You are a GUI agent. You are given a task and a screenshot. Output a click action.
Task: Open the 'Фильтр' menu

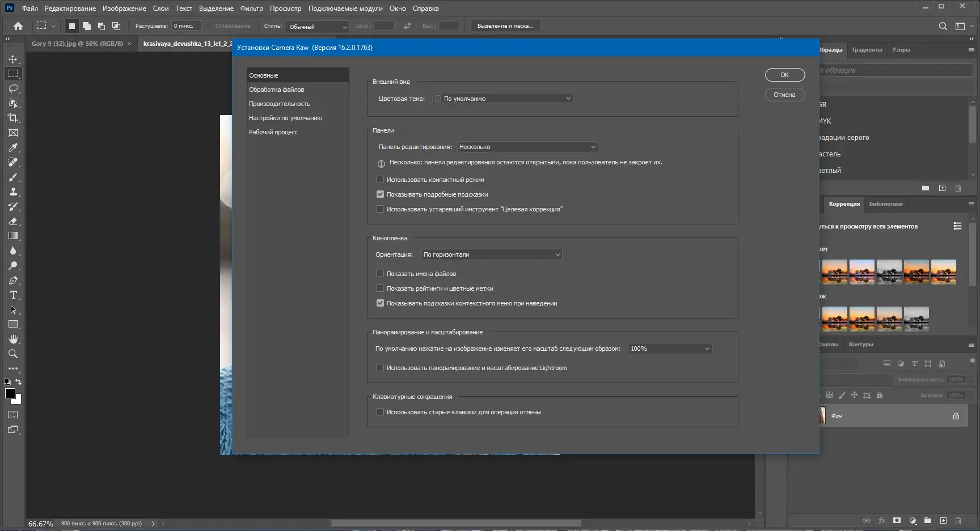coord(252,9)
